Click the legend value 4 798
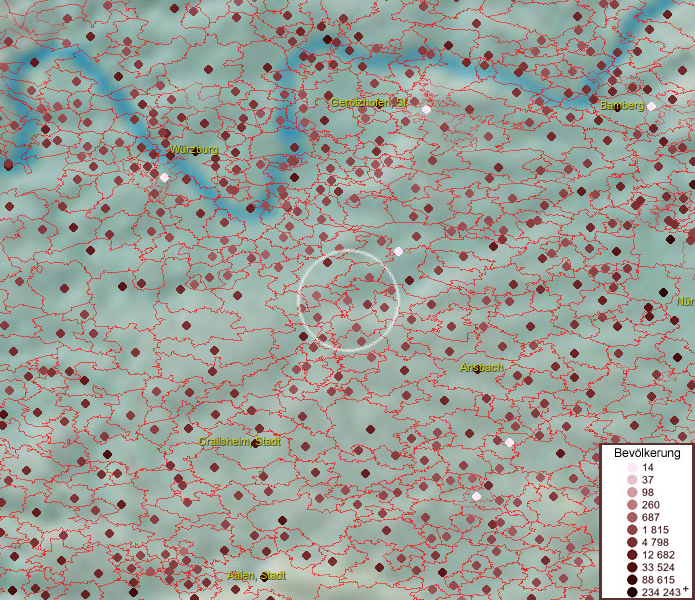695x600 pixels. (x=656, y=542)
